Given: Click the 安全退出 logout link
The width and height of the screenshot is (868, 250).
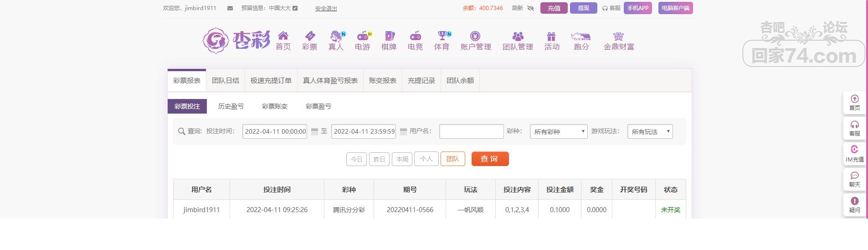Looking at the screenshot, I should (x=326, y=8).
